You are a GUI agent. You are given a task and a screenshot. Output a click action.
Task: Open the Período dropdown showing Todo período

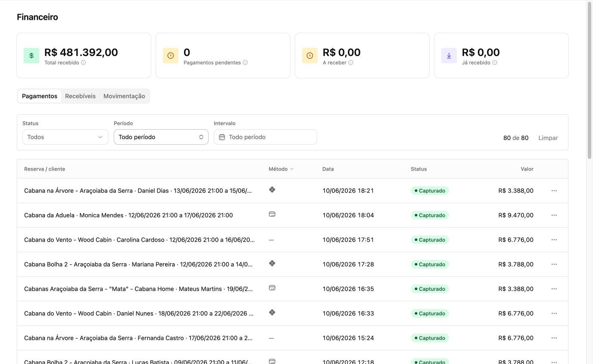click(x=161, y=137)
